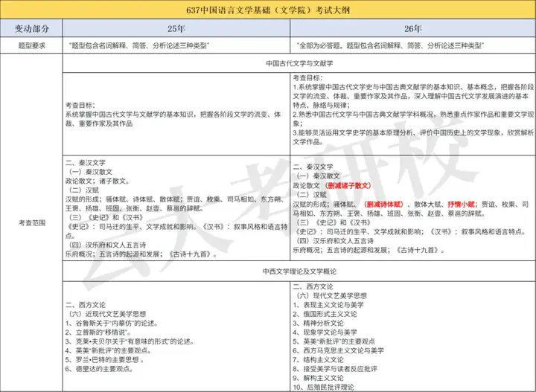Click the '中国古代文学与文献学' section heading

tap(299, 63)
